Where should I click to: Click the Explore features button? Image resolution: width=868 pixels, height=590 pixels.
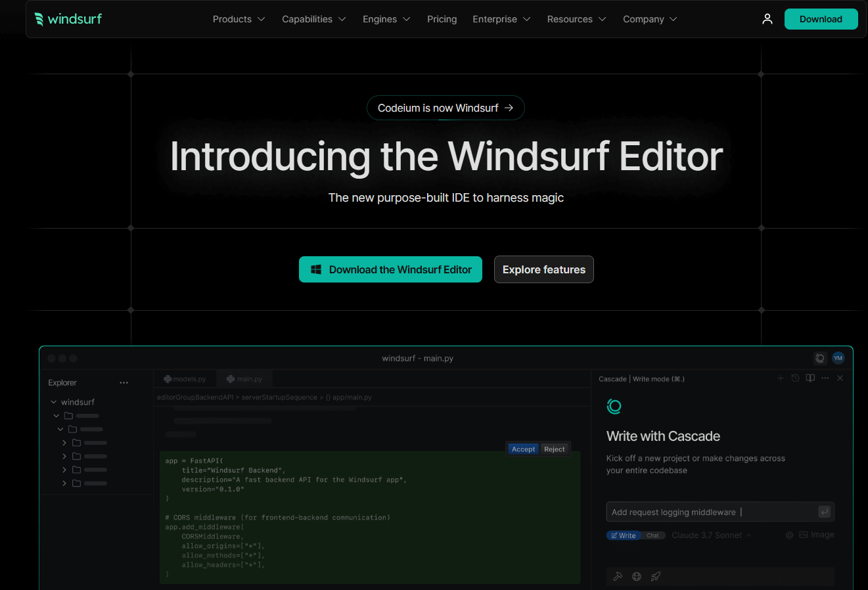point(544,269)
